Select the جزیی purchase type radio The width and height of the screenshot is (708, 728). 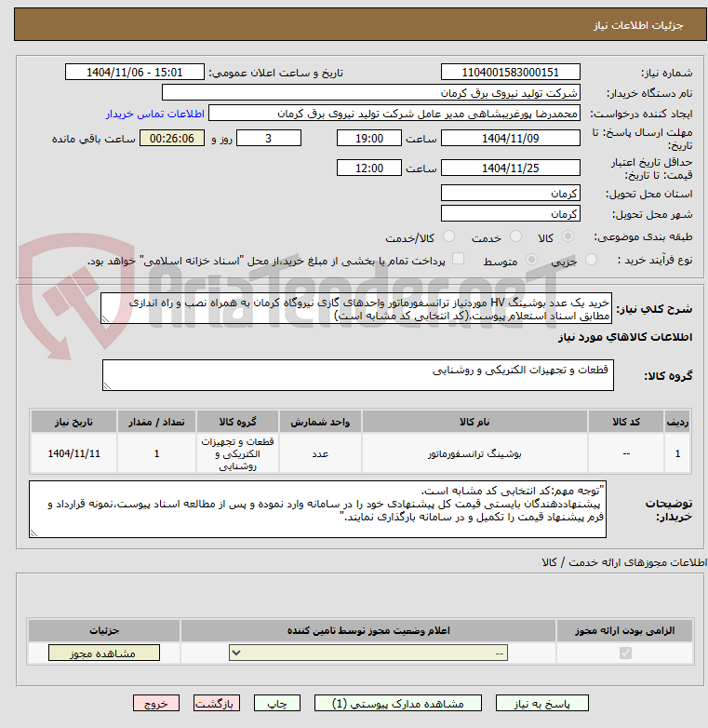(591, 260)
